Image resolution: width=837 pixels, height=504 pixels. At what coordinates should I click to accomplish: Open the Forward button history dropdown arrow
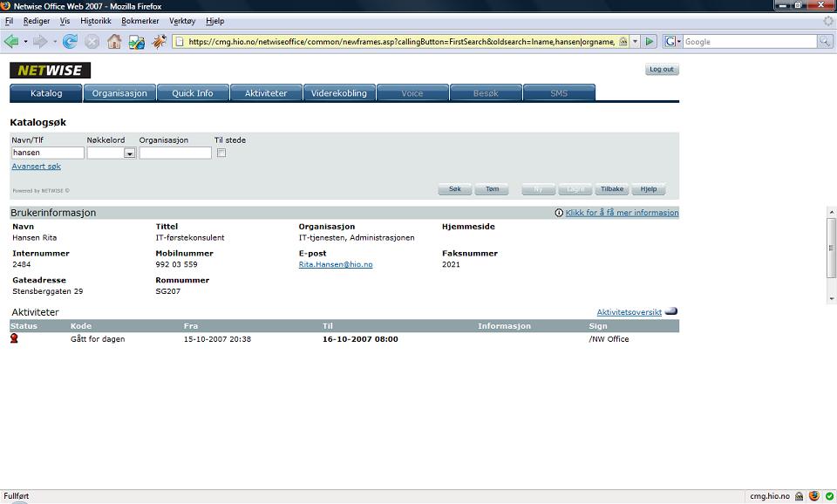54,42
